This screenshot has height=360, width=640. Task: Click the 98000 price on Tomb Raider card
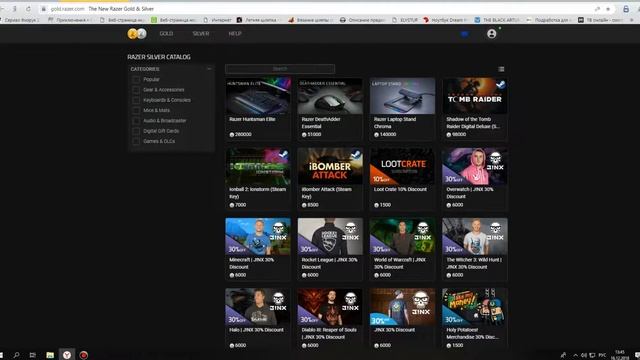(x=459, y=134)
